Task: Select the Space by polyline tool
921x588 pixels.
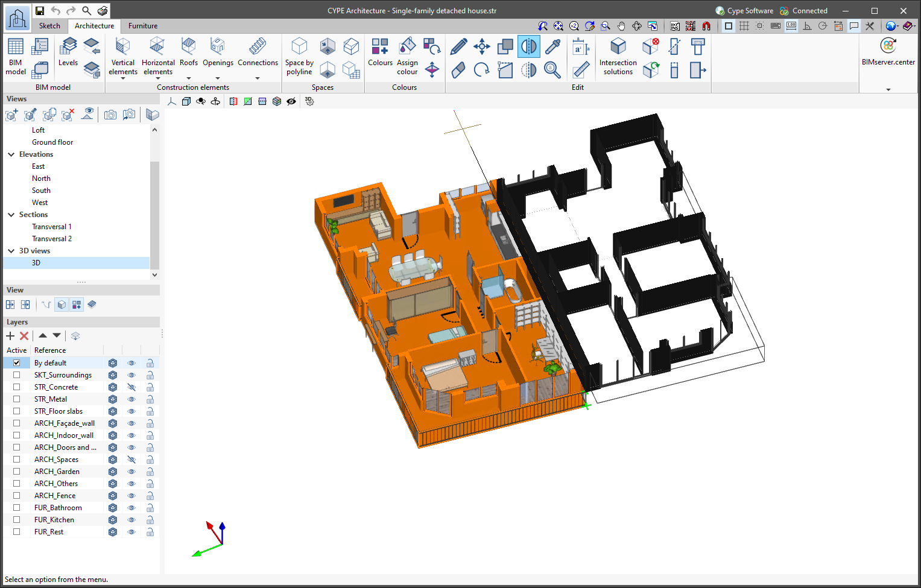Action: (x=299, y=56)
